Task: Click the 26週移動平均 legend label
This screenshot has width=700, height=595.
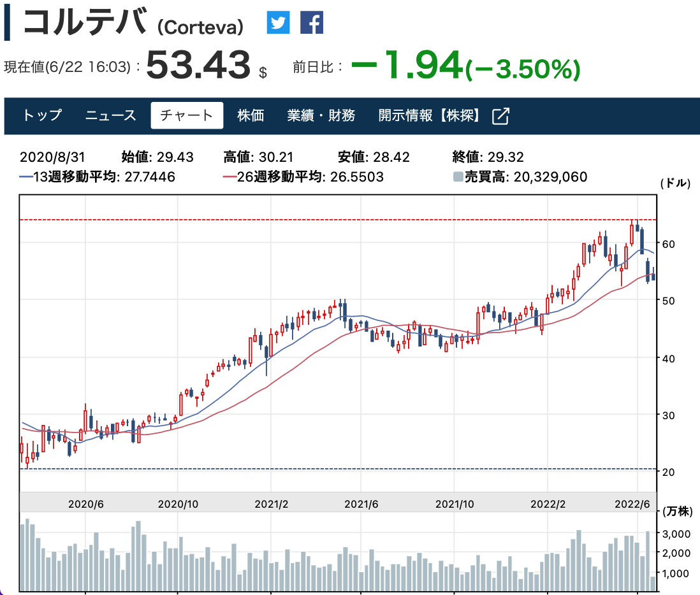Action: click(281, 176)
